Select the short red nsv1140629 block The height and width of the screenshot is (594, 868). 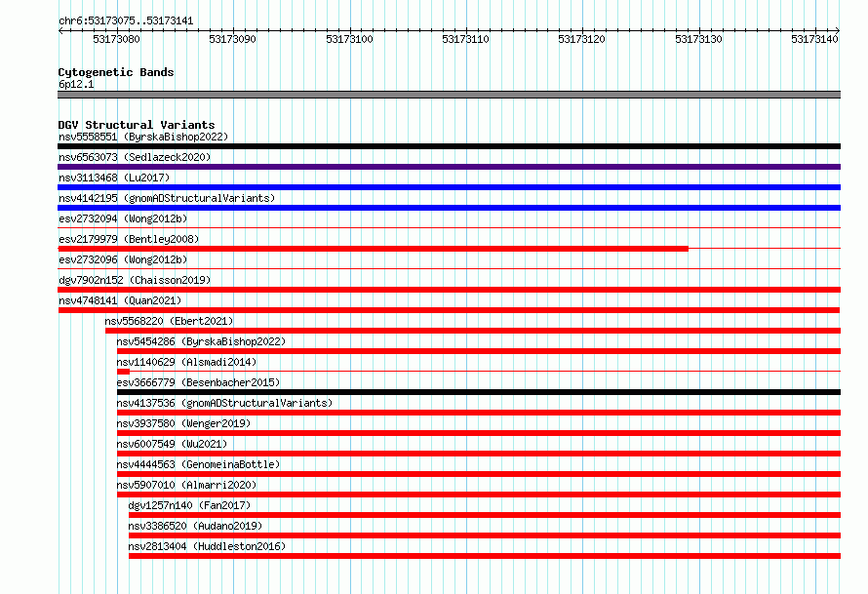124,372
